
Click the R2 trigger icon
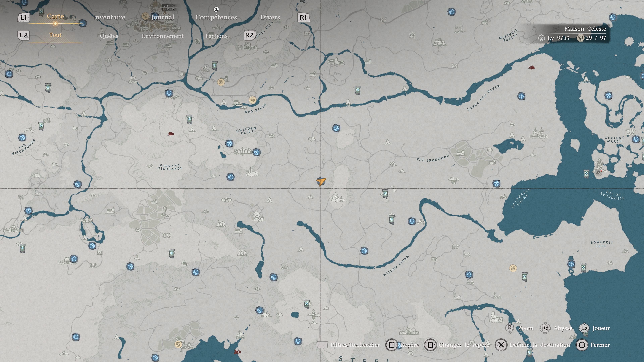click(x=250, y=35)
